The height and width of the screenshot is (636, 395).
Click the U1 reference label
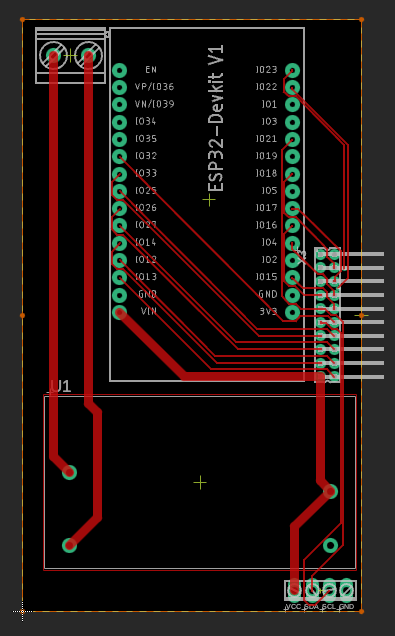[x=60, y=386]
